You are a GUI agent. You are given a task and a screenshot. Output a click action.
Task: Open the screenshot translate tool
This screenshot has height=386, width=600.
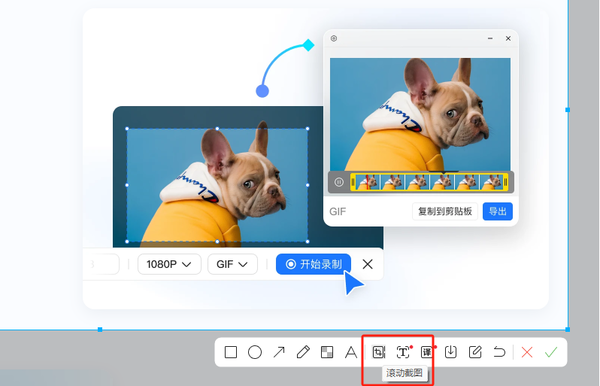427,352
